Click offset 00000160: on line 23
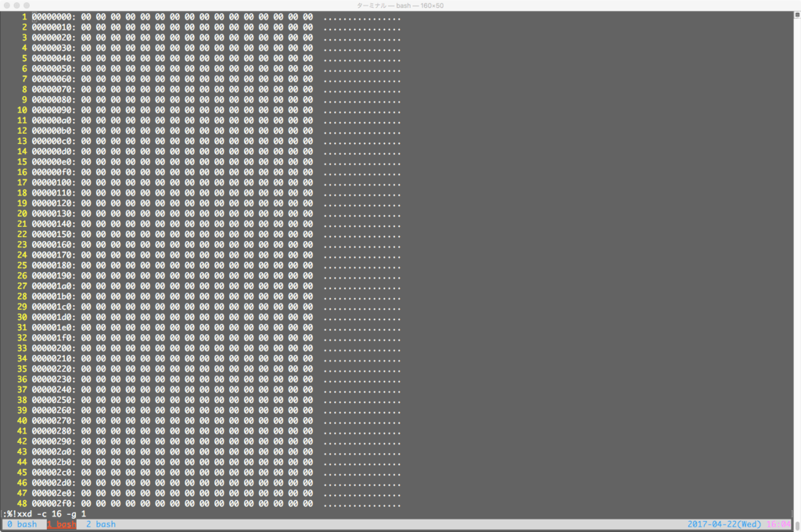Screen dimensions: 801x532 [54, 244]
